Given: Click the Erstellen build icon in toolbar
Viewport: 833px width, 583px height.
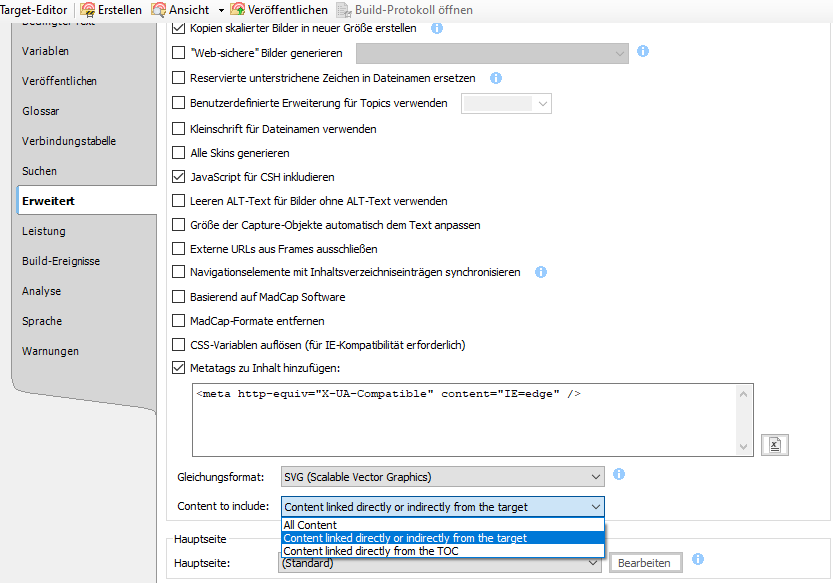Looking at the screenshot, I should pos(87,10).
